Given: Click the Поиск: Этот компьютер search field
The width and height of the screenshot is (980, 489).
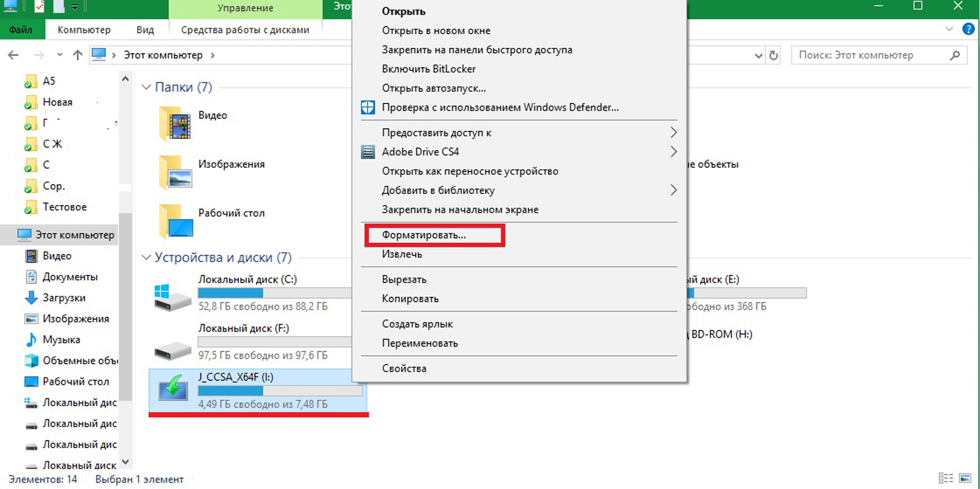Looking at the screenshot, I should tap(879, 55).
